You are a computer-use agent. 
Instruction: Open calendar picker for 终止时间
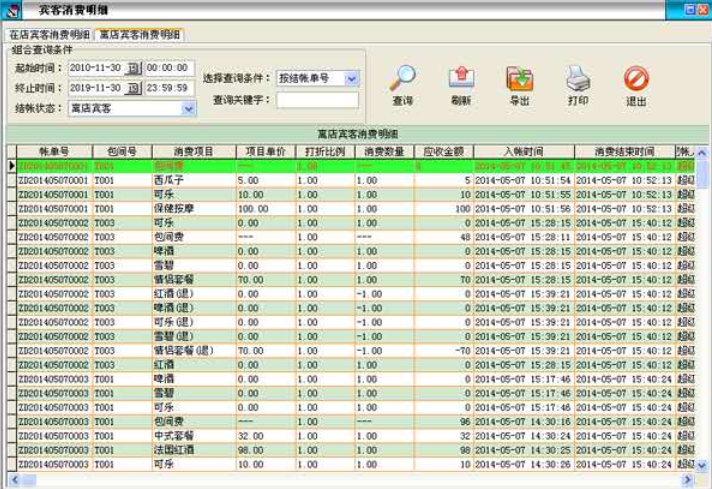pos(134,88)
